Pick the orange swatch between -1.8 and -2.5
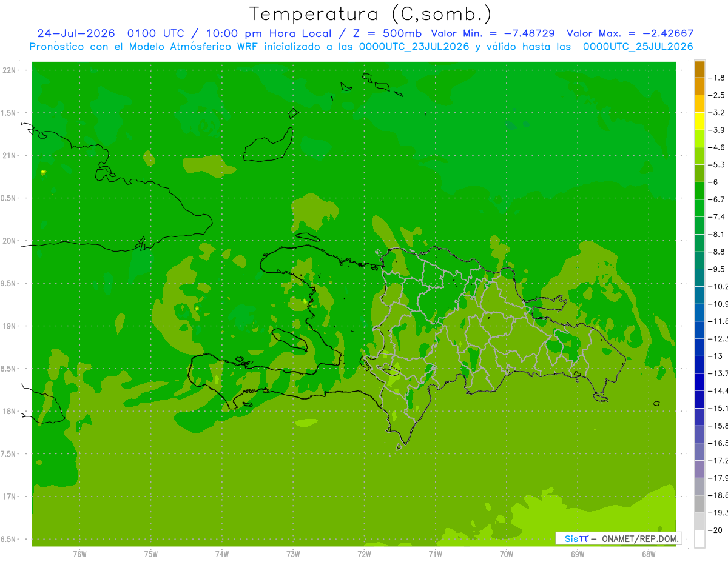 pos(699,86)
